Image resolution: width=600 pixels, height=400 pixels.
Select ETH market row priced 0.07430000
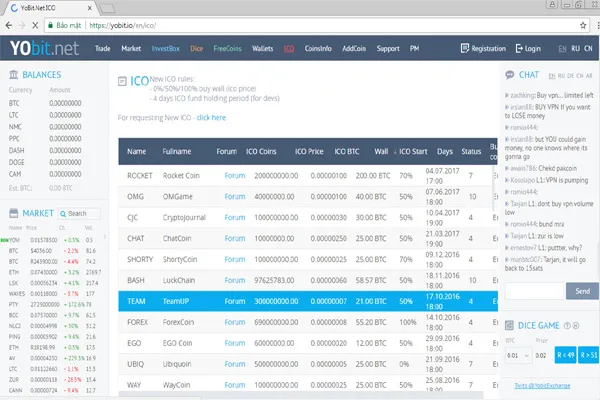(55, 272)
